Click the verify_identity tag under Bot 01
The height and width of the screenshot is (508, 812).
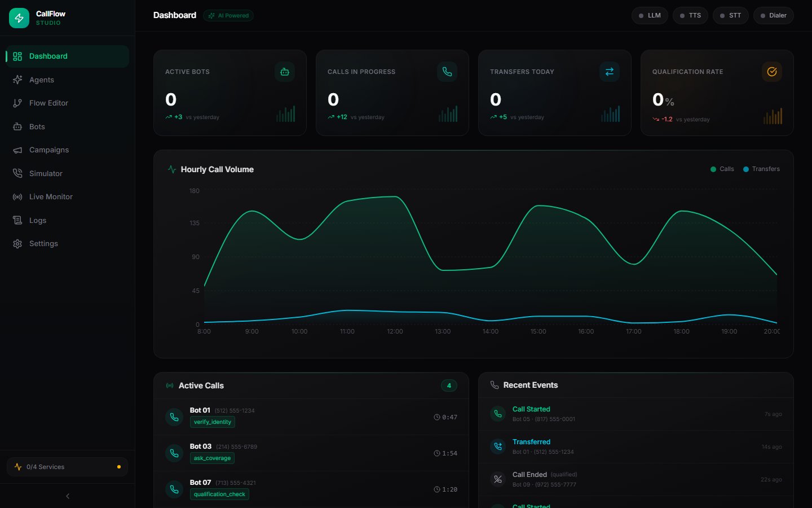212,422
